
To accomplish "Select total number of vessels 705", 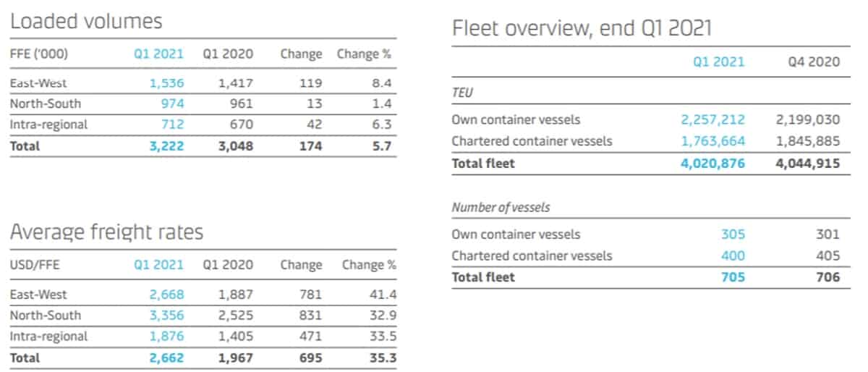I will [x=733, y=276].
